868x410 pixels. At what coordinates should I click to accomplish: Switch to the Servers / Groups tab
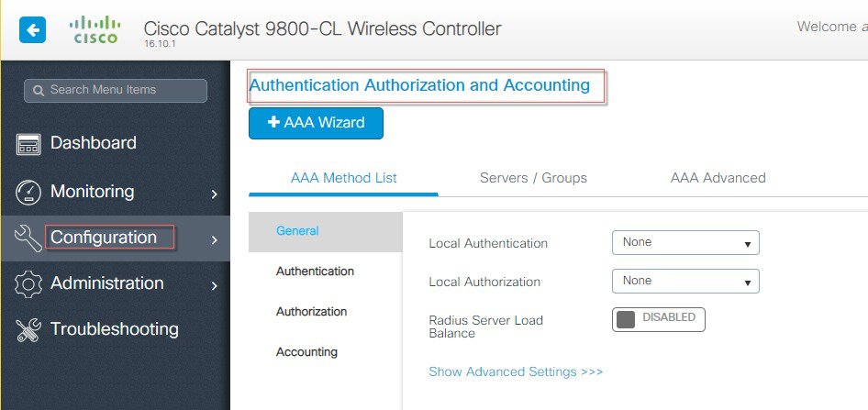click(533, 178)
